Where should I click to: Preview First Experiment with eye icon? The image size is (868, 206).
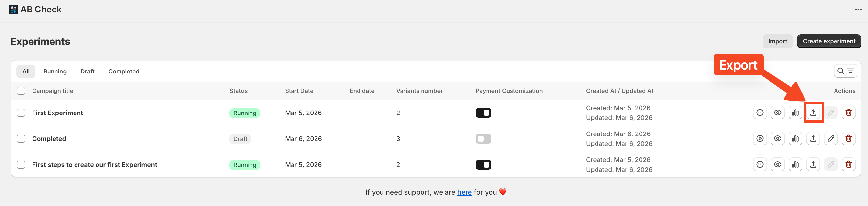(777, 113)
